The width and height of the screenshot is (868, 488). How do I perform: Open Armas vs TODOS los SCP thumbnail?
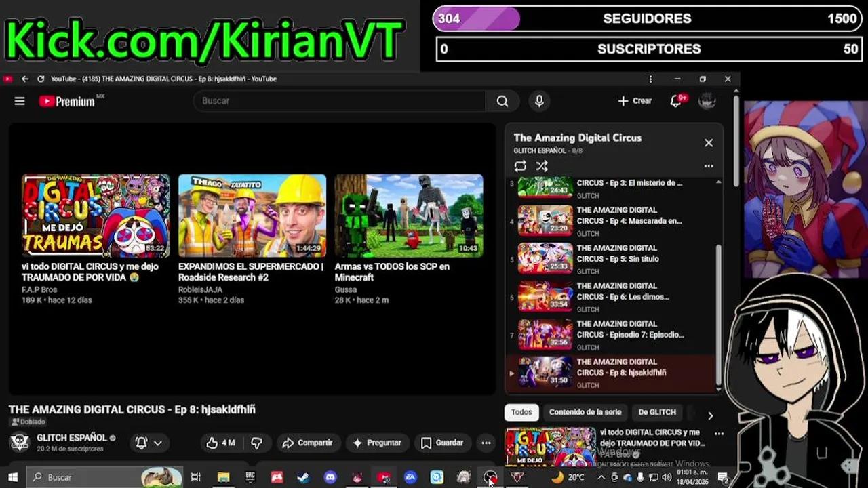(409, 215)
